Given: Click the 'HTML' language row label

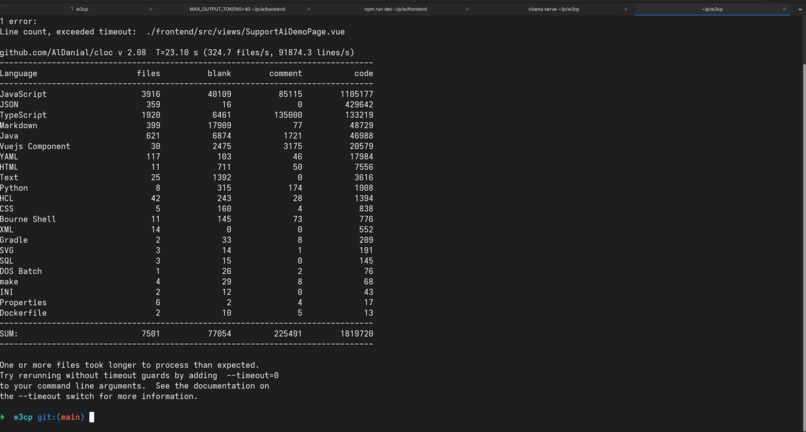Looking at the screenshot, I should click(9, 167).
